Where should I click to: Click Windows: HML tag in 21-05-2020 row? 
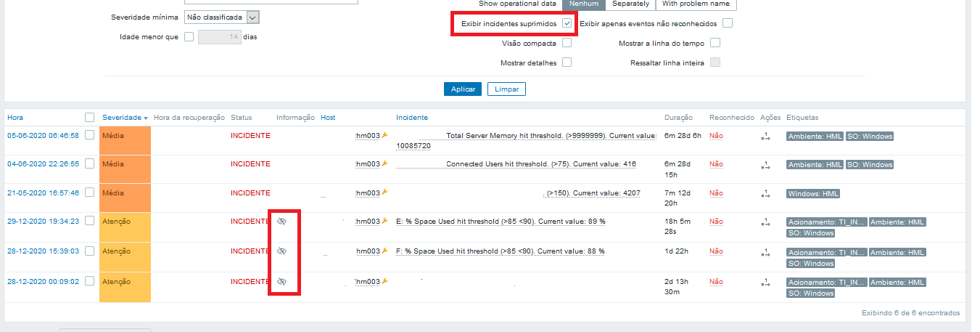[813, 194]
